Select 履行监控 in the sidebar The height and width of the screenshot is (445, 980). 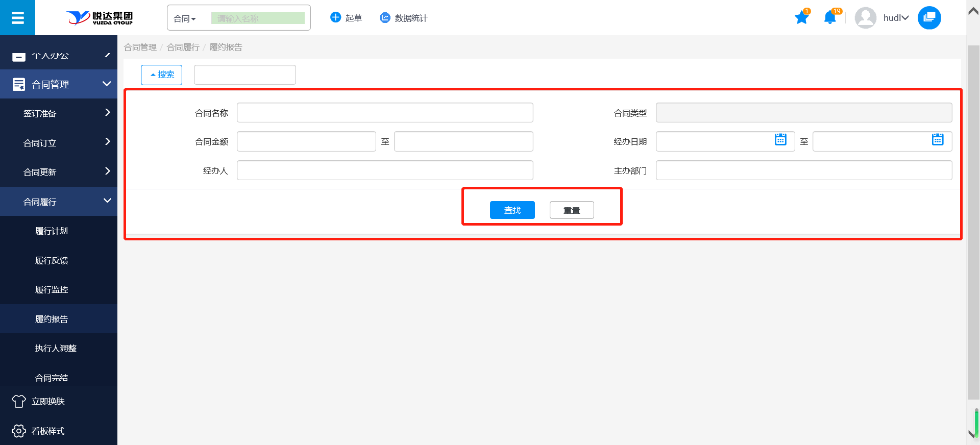tap(52, 290)
